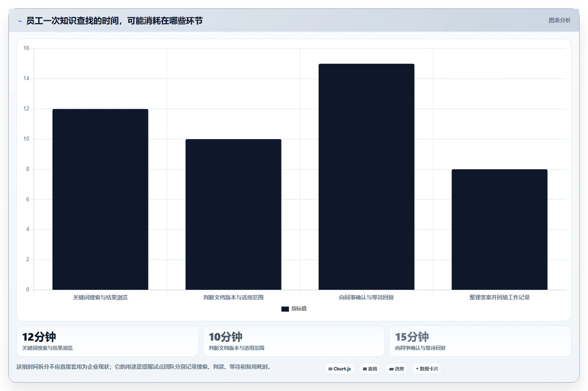Click 判断文档版本与适用范围 caption in 10分钟 card

[237, 348]
